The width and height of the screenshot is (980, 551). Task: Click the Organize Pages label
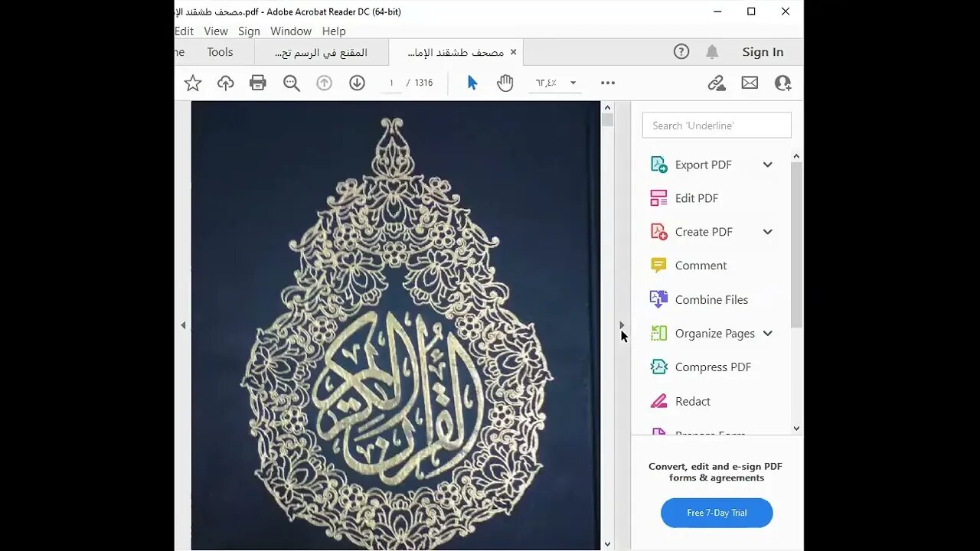point(715,334)
